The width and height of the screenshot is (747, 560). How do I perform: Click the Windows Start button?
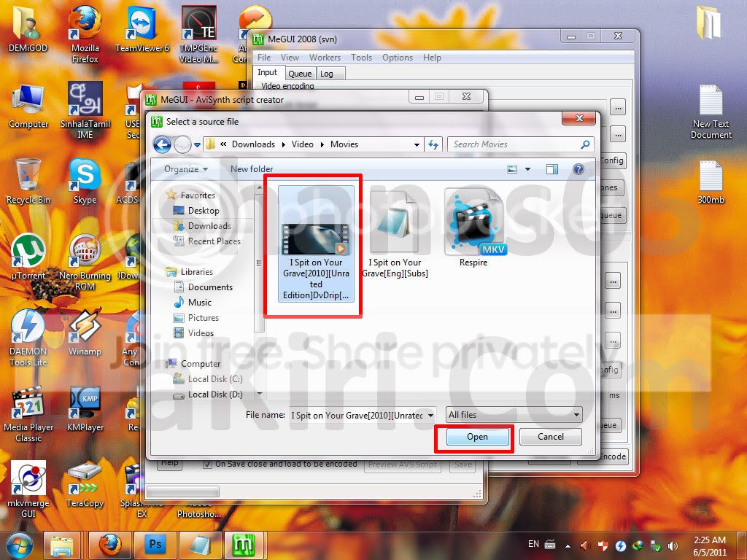(19, 545)
